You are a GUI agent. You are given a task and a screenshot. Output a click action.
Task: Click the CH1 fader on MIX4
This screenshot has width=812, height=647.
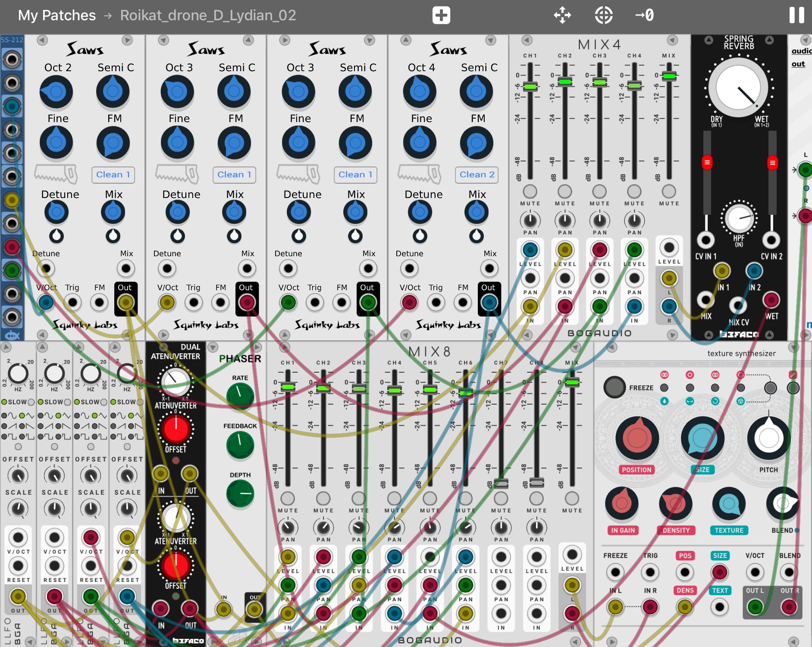tap(530, 86)
